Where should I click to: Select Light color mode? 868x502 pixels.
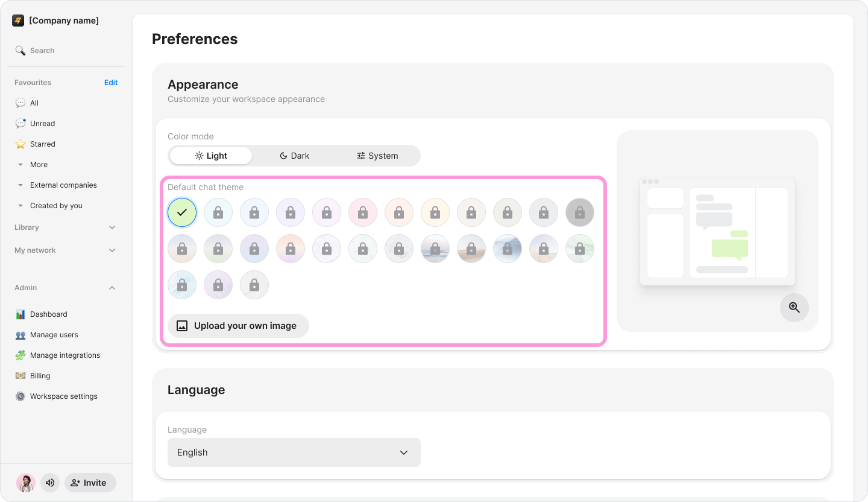pos(211,156)
